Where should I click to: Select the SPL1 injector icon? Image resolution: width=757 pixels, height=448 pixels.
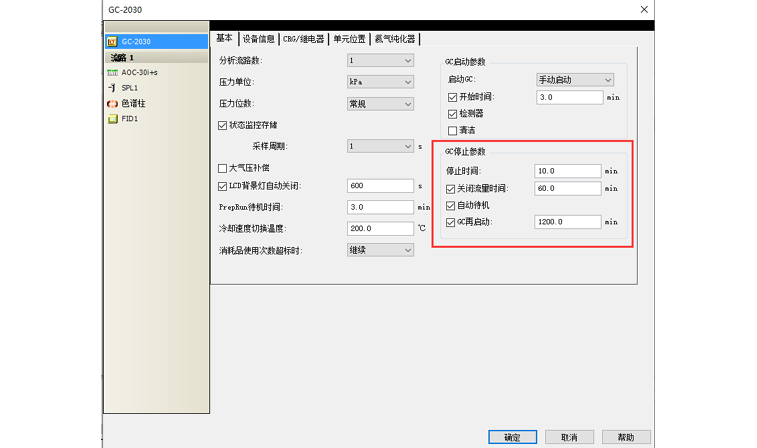pos(113,88)
